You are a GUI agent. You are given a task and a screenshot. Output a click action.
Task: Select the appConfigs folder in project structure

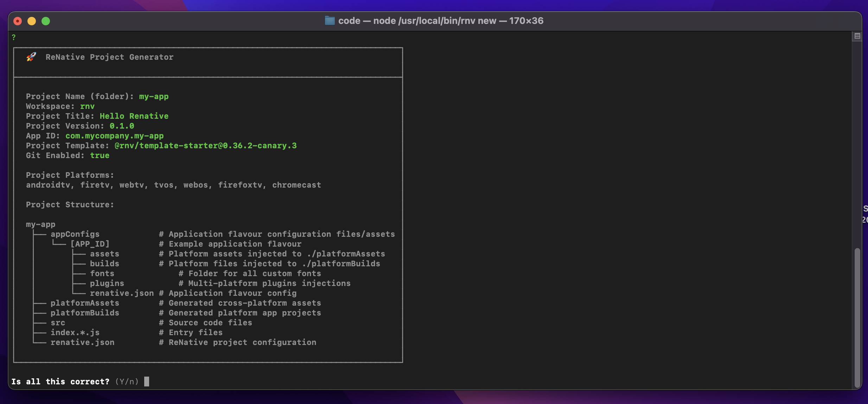click(x=75, y=234)
